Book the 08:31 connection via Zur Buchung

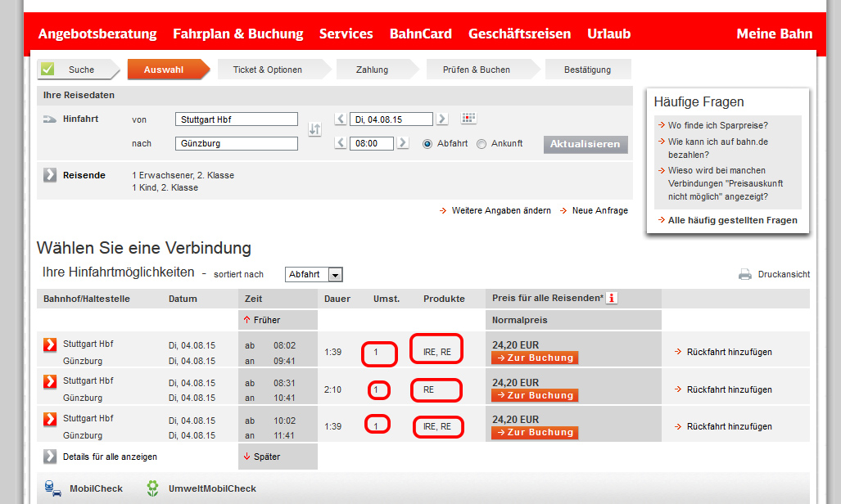[x=535, y=395]
